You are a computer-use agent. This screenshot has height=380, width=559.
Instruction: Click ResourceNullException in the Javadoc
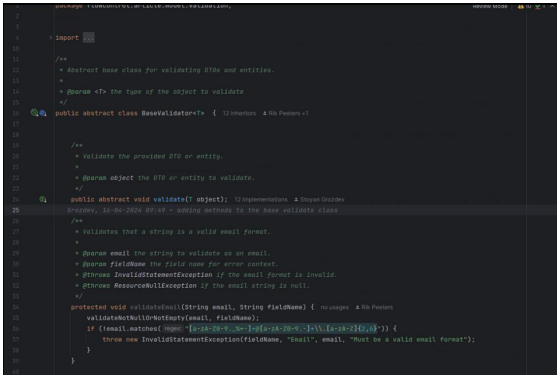155,286
